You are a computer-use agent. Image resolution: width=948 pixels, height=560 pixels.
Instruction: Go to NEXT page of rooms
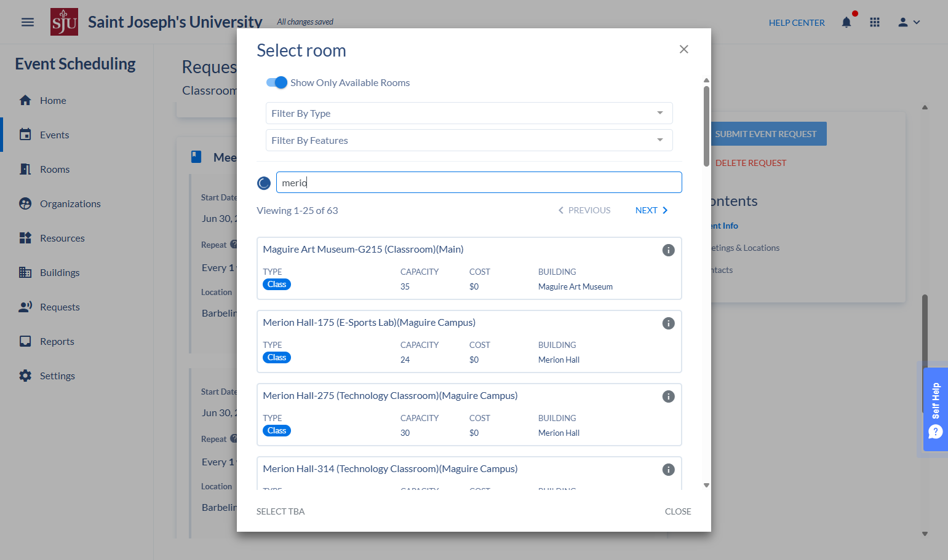651,210
